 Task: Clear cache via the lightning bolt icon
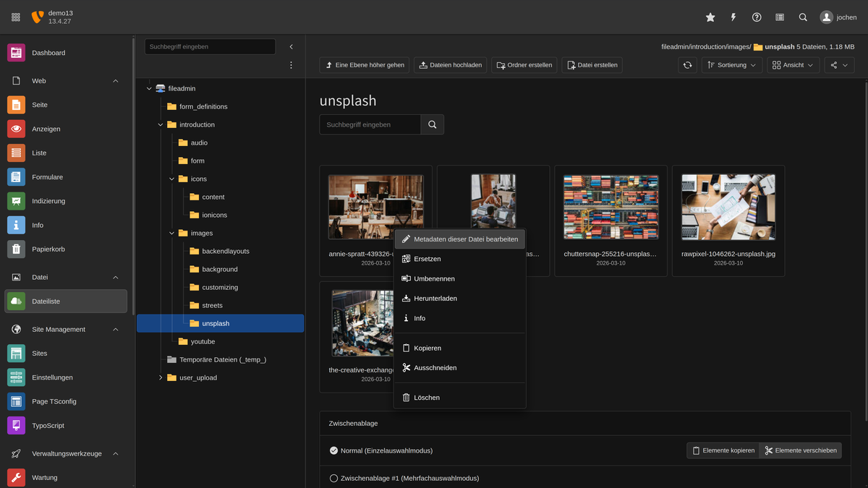pos(733,17)
